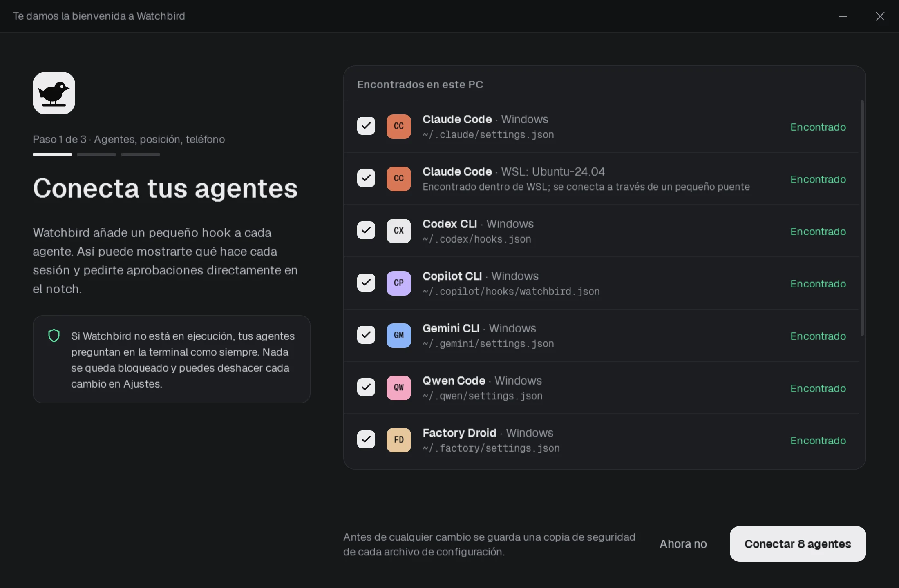Click the path ~/.copilot/hooks/watchbird.json

pyautogui.click(x=511, y=292)
